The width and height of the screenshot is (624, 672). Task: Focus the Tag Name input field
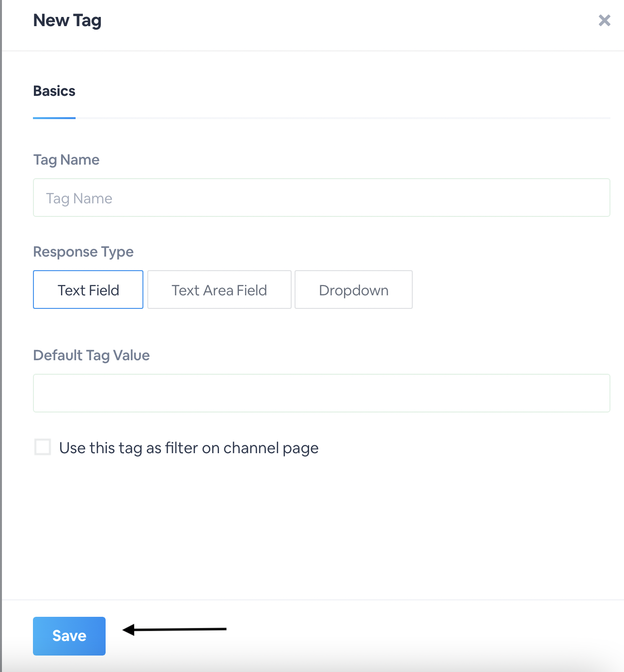coord(321,198)
